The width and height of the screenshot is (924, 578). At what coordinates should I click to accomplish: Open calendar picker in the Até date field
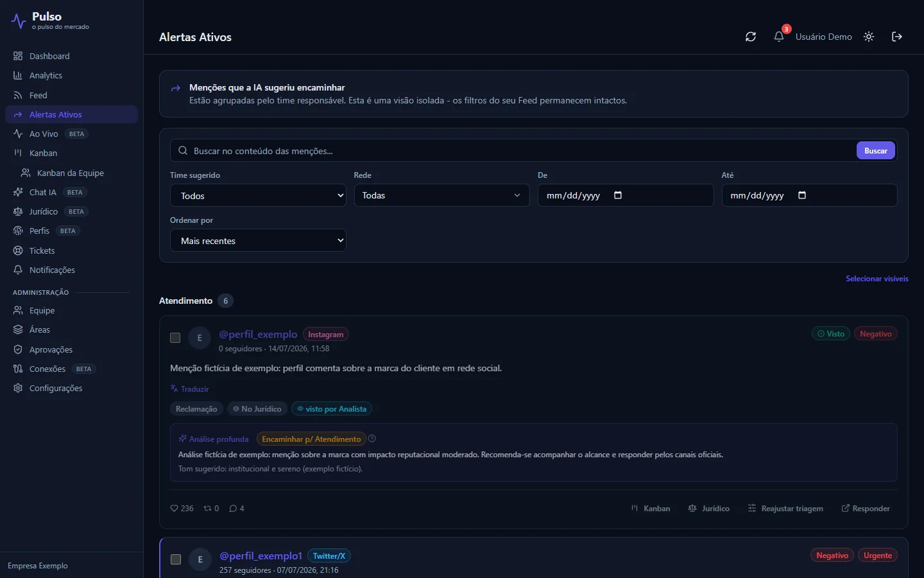[802, 195]
